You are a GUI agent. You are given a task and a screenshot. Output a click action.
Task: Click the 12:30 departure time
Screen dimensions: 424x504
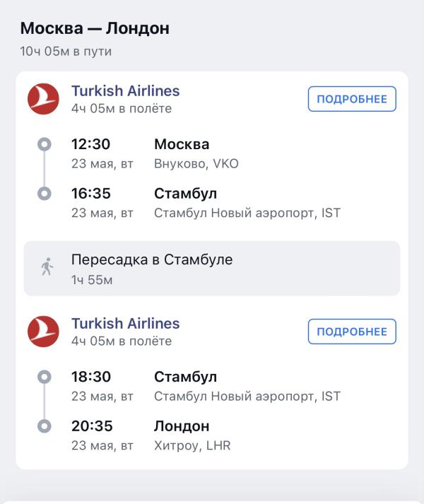(x=91, y=144)
